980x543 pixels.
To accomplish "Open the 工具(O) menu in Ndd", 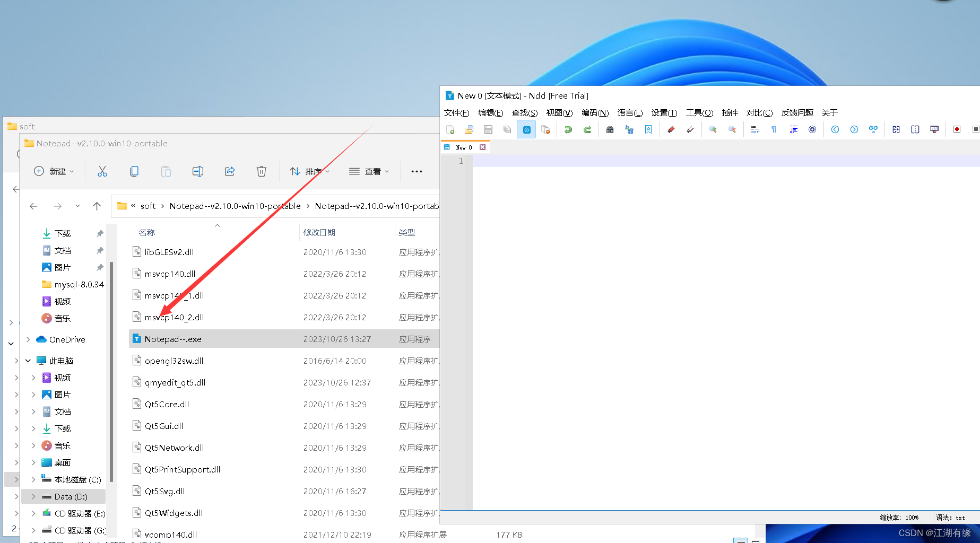I will pyautogui.click(x=699, y=112).
